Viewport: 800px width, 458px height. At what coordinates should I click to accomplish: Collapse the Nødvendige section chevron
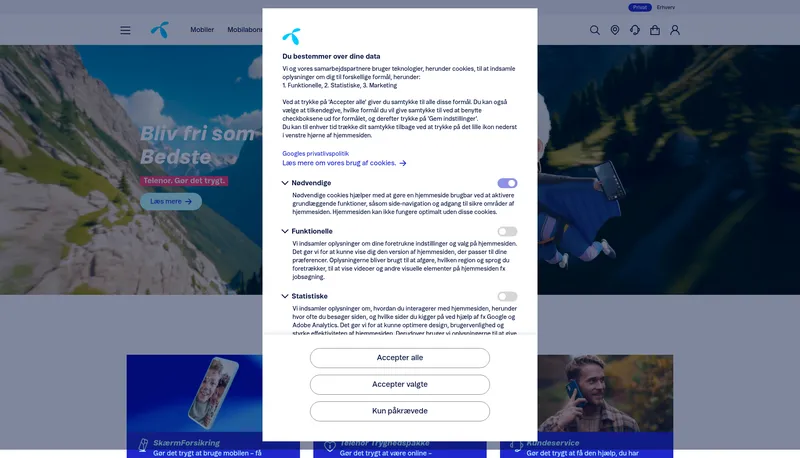pos(285,183)
